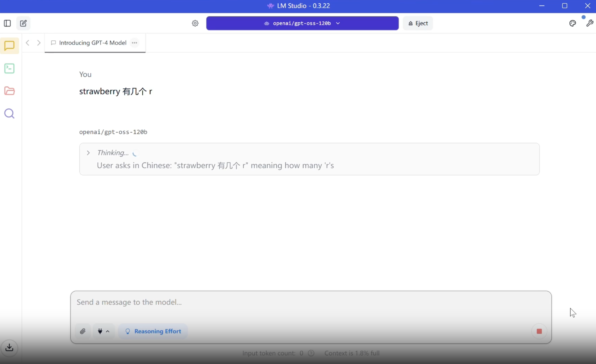Open the wrench settings icon

[589, 23]
